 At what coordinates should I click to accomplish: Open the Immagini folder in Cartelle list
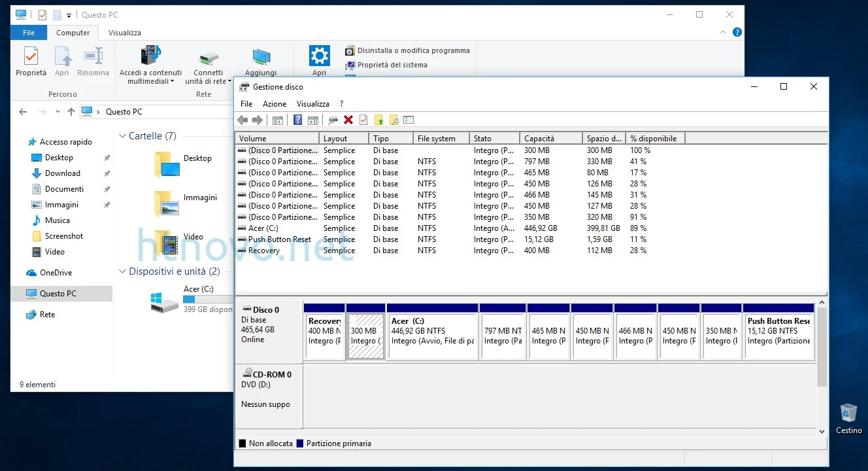[167, 203]
